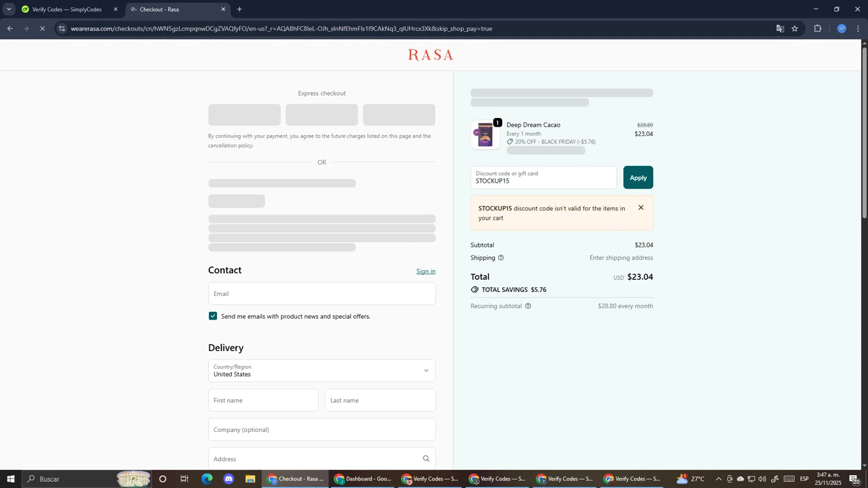Uncheck Send me emails with product news

[213, 316]
